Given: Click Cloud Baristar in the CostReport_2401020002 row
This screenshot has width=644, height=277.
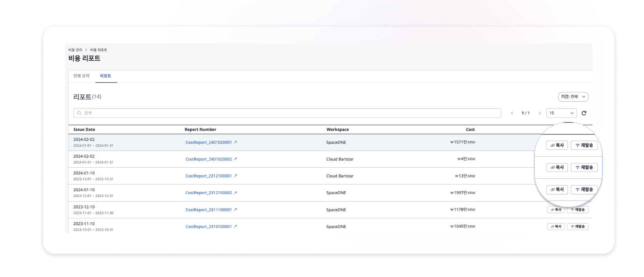Looking at the screenshot, I should coord(340,159).
